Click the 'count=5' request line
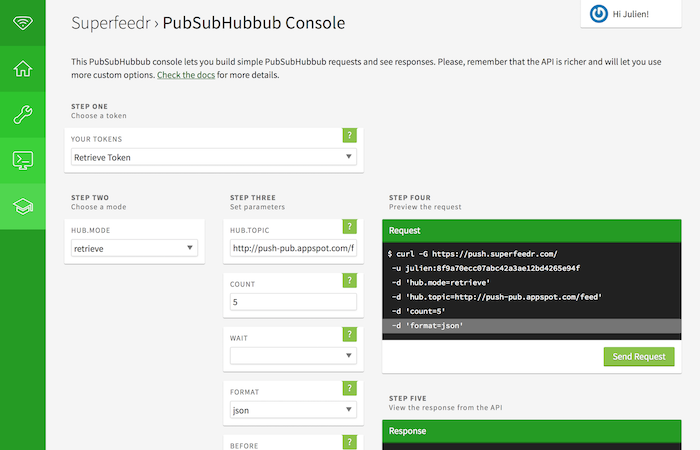 coord(418,311)
